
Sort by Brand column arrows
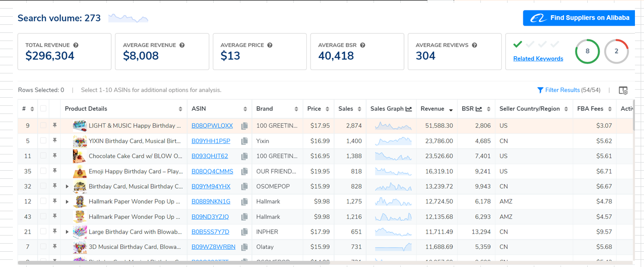click(x=296, y=109)
